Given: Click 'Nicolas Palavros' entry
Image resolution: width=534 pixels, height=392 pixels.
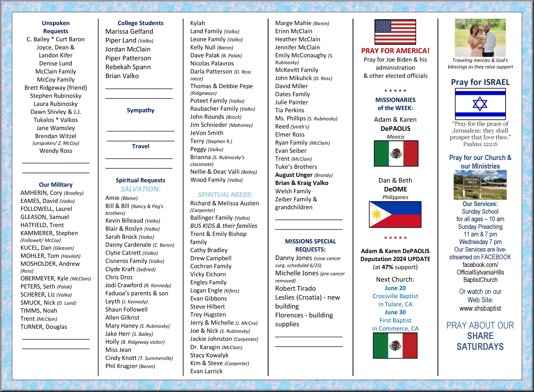Looking at the screenshot, I should [212, 63].
